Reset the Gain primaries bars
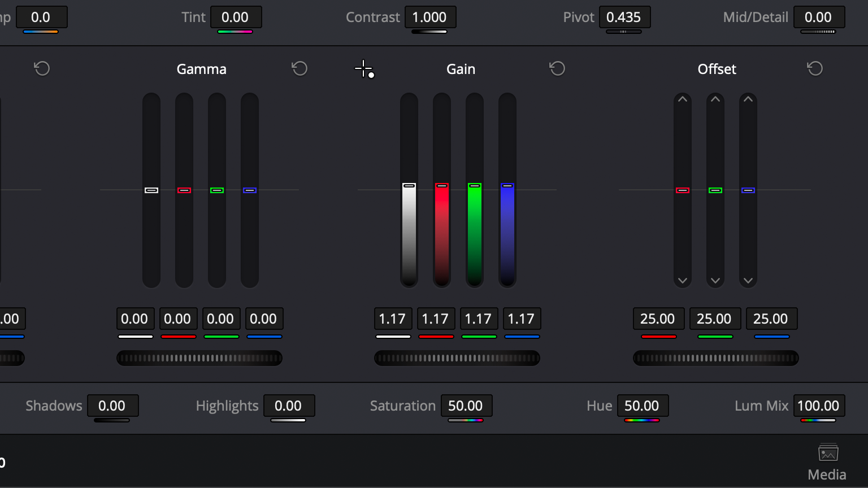This screenshot has width=868, height=488. click(x=557, y=69)
